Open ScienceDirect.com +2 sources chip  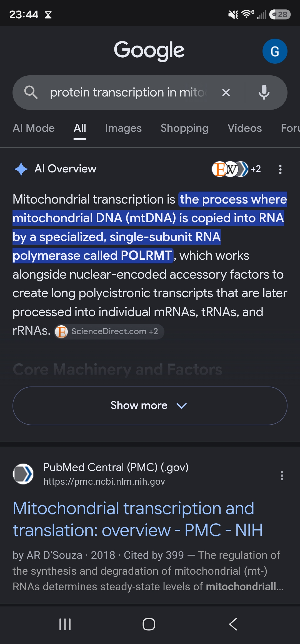(109, 331)
